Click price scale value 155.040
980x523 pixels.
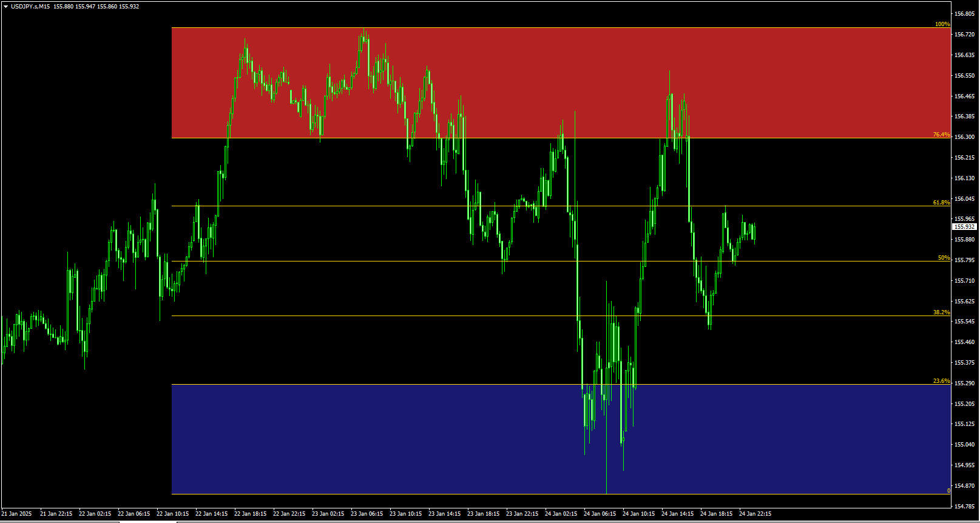coord(964,445)
